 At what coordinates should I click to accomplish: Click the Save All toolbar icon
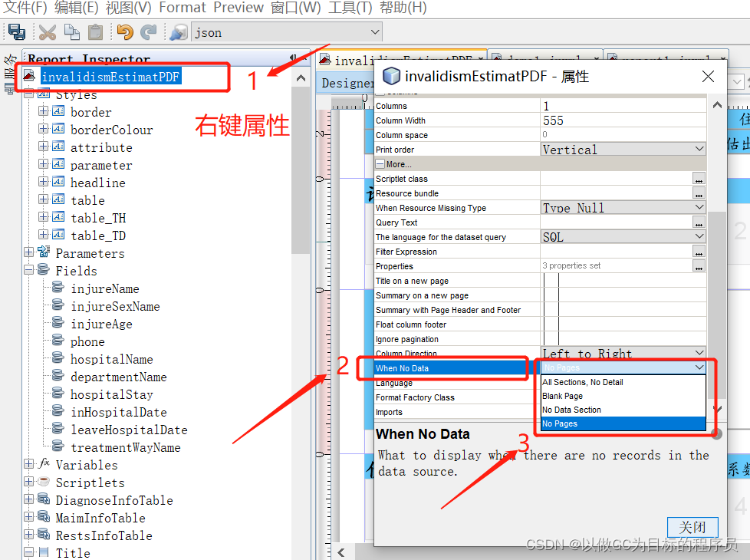point(17,32)
